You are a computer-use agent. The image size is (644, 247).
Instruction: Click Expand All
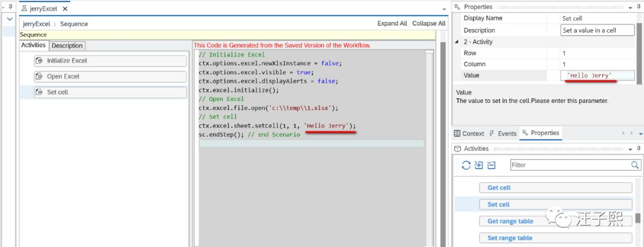392,23
